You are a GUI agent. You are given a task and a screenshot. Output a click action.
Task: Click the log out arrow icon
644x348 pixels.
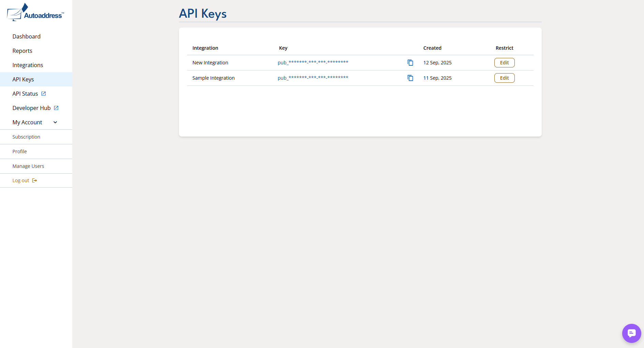pyautogui.click(x=34, y=180)
